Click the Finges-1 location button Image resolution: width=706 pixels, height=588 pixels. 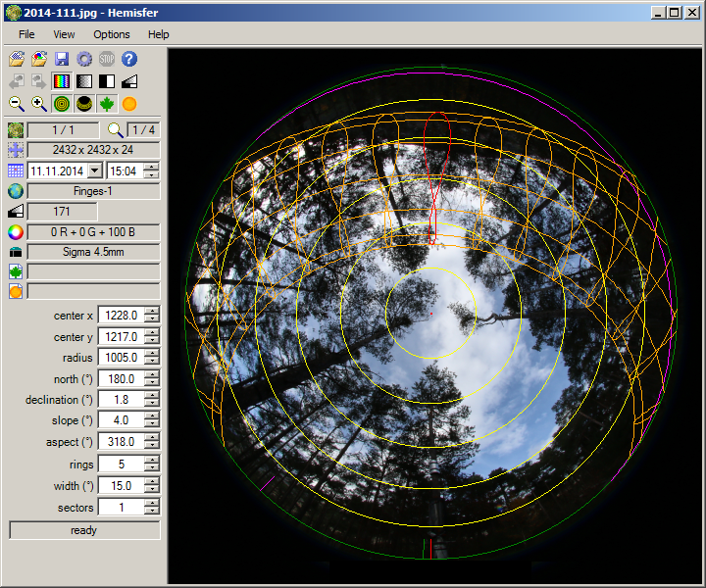[93, 191]
